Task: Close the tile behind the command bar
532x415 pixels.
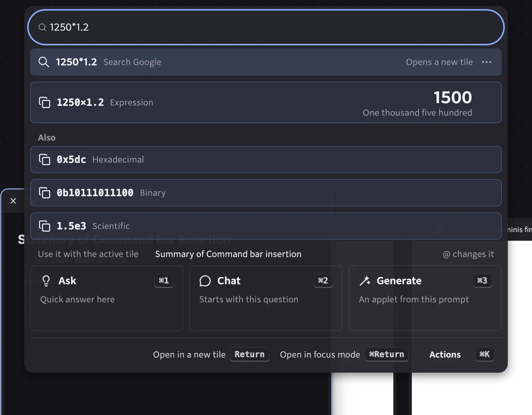Action: [13, 201]
